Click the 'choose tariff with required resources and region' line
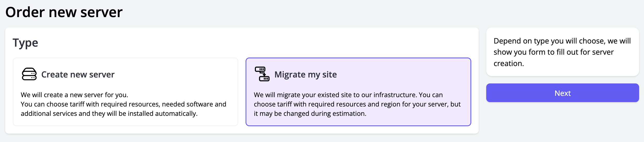 coord(357,104)
